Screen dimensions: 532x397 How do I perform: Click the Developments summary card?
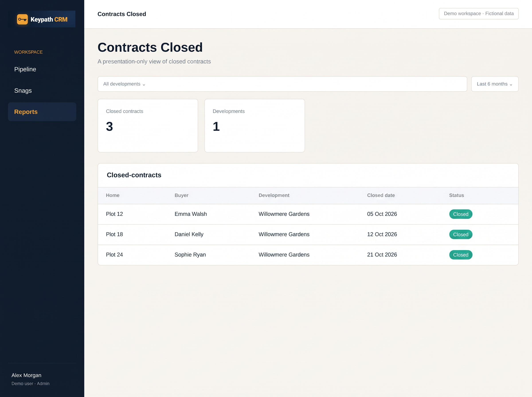(x=254, y=126)
